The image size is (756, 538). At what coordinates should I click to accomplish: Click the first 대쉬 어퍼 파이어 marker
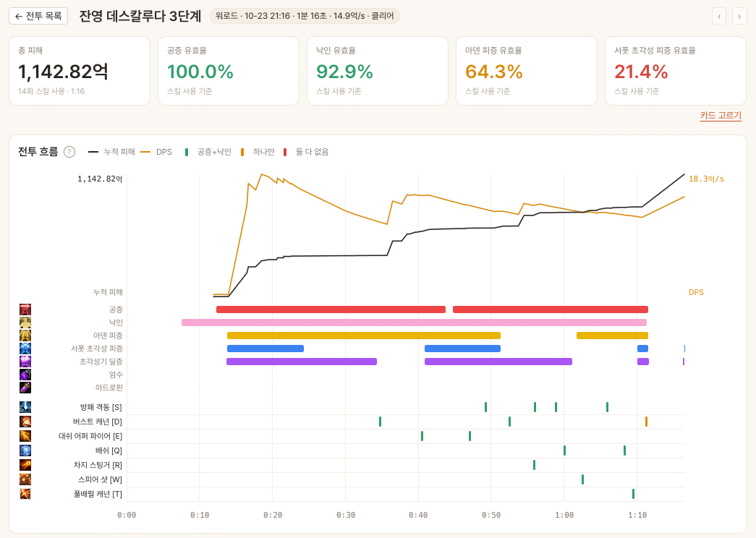(x=422, y=436)
